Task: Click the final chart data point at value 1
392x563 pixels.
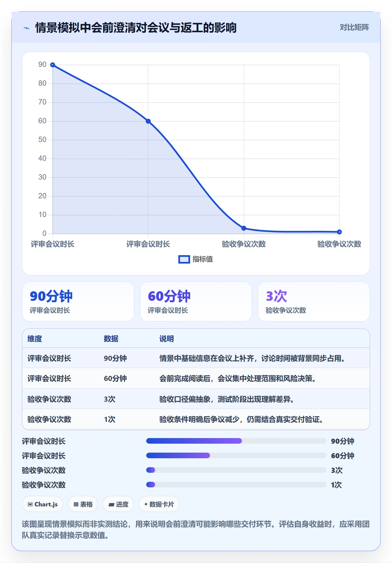Action: pyautogui.click(x=339, y=232)
